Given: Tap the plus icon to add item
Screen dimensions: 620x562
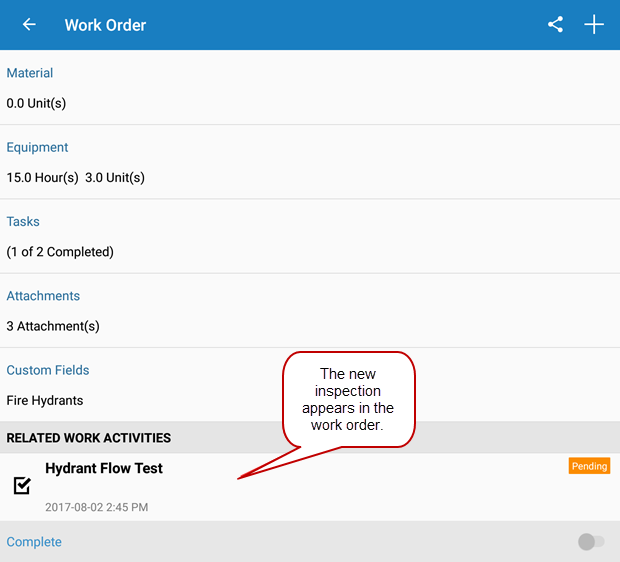Looking at the screenshot, I should tap(594, 25).
